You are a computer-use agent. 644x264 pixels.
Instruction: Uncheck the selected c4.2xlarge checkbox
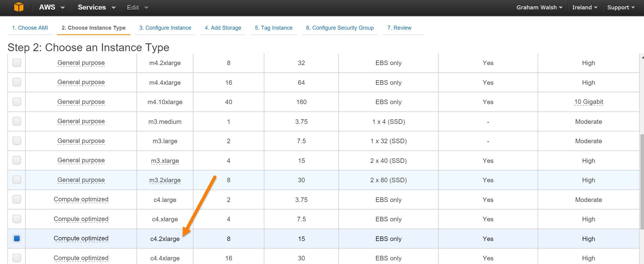click(17, 238)
